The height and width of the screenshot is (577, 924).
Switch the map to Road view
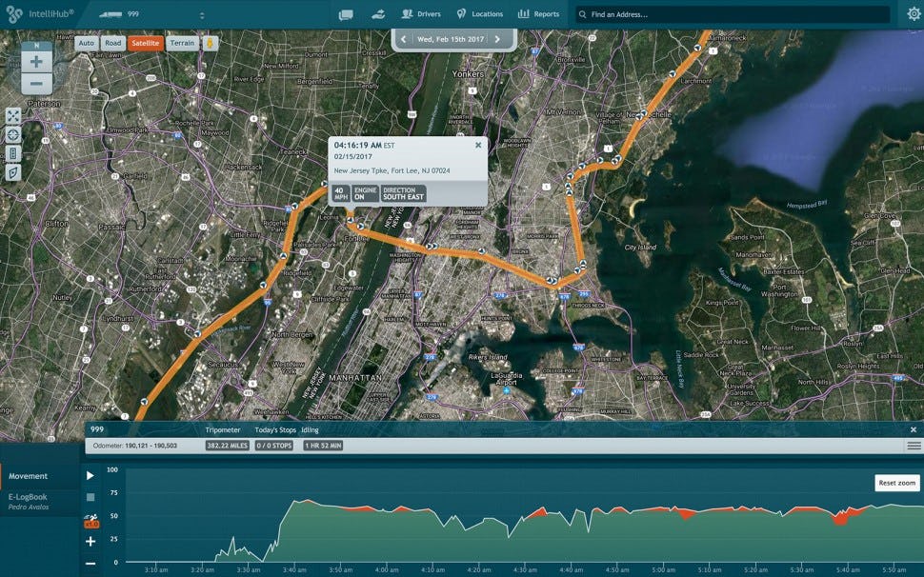coord(112,43)
